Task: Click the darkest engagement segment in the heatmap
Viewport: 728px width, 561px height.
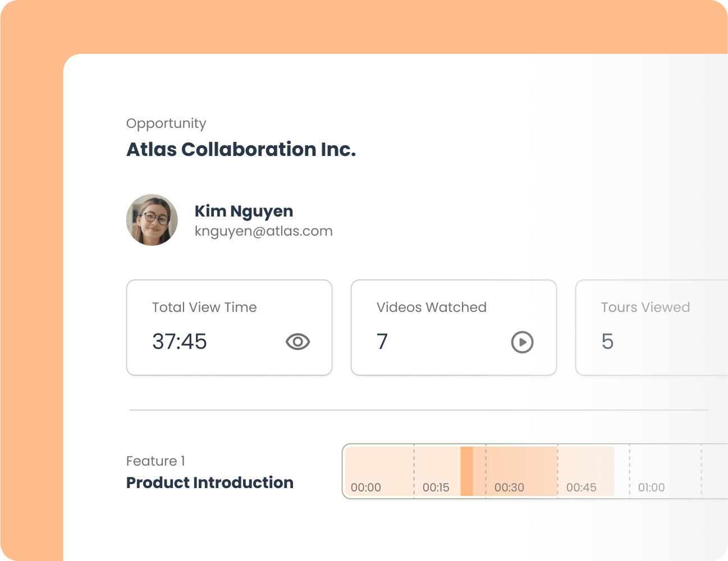Action: pos(467,471)
